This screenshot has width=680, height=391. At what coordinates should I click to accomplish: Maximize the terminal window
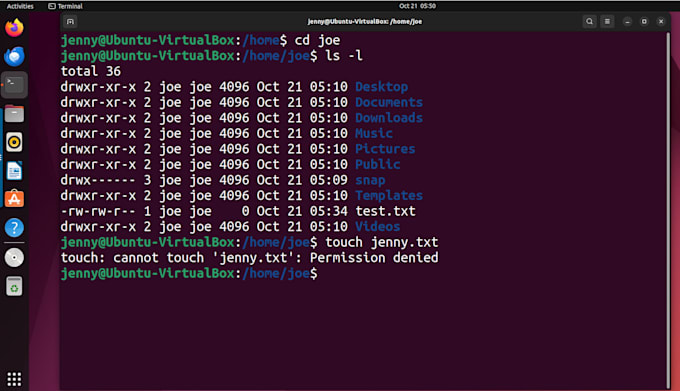point(644,21)
